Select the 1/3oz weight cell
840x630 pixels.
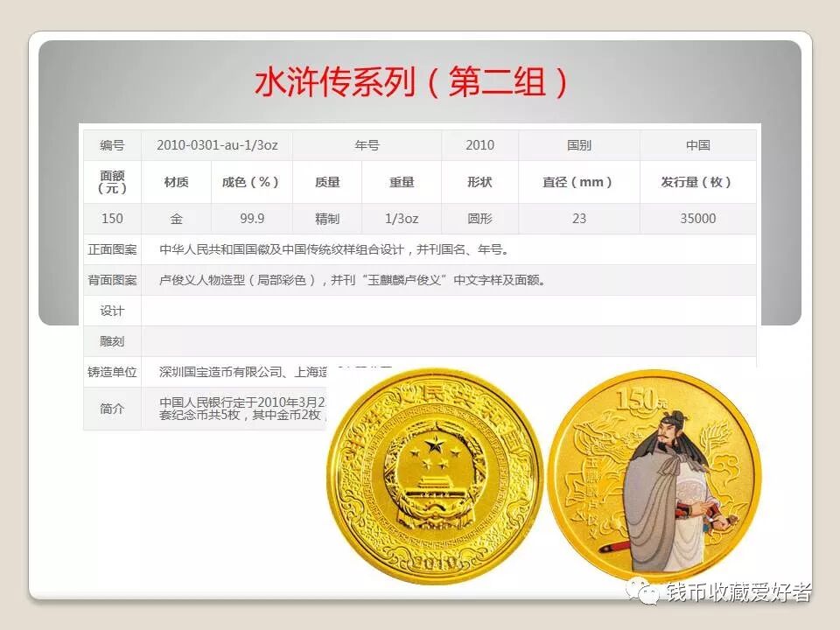coord(402,219)
